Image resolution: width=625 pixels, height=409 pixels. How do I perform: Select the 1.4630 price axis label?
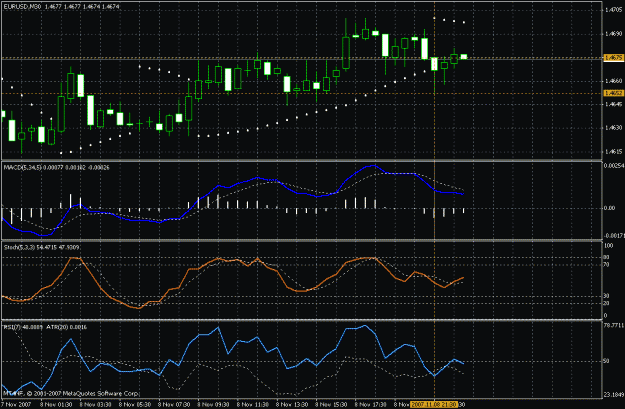613,128
